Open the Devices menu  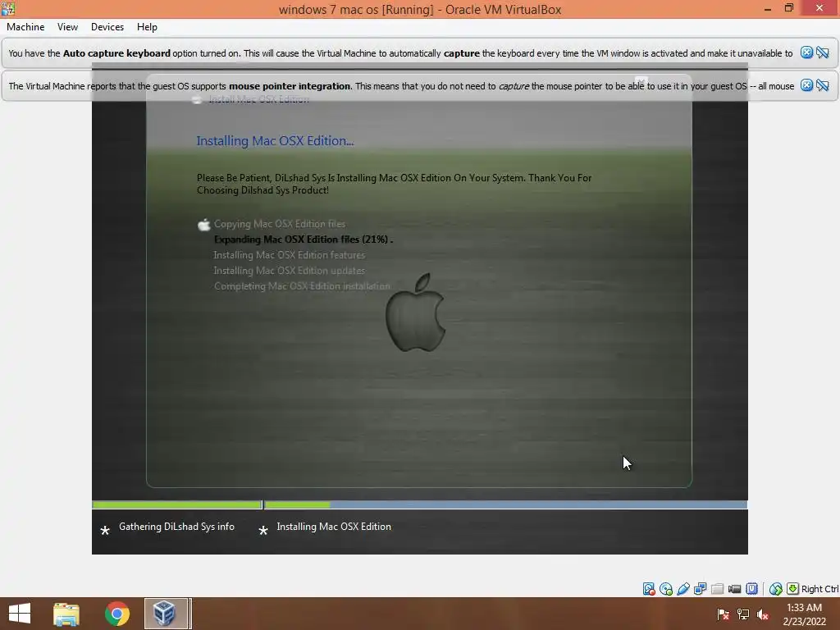pos(107,27)
